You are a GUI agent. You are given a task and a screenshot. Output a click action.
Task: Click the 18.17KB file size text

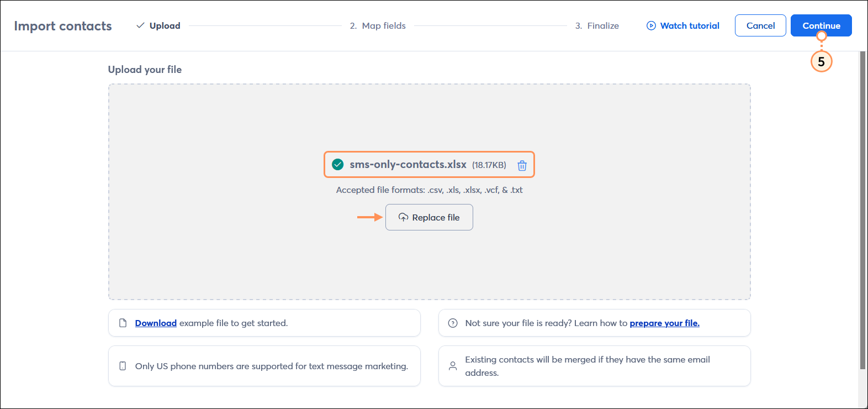[x=489, y=165]
